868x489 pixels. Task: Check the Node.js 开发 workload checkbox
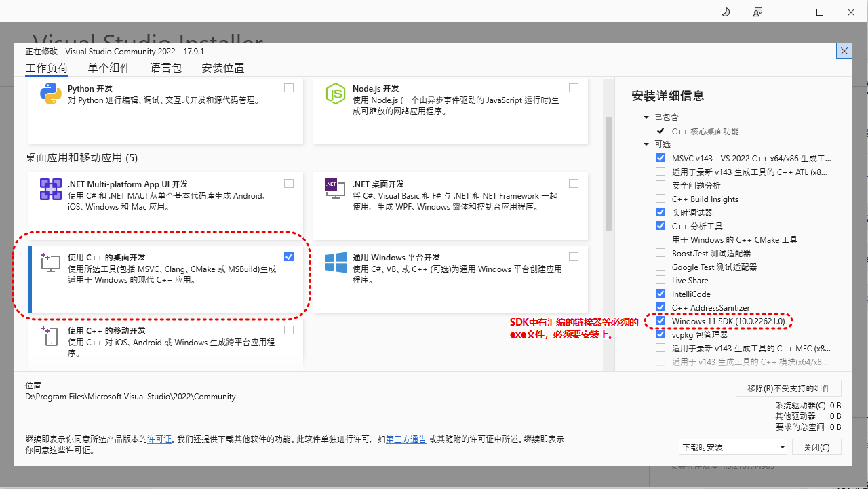pos(574,87)
